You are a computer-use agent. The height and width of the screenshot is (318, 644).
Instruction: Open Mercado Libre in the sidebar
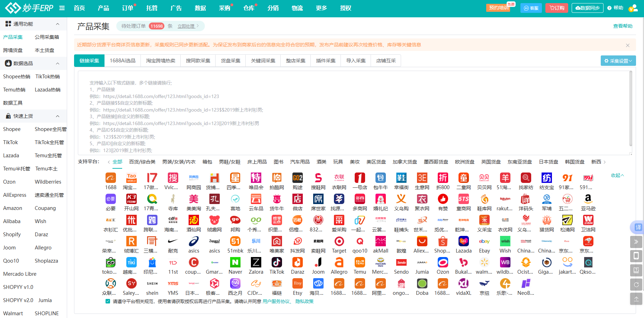click(x=20, y=274)
